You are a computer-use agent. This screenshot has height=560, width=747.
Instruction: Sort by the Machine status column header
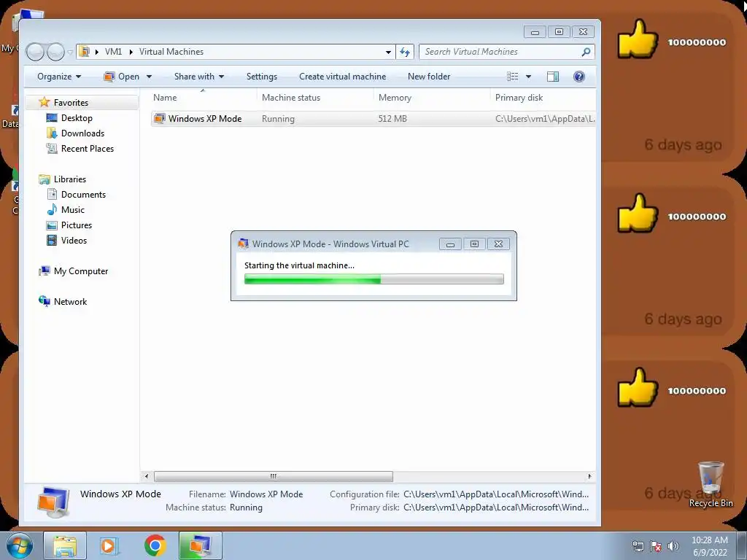315,98
